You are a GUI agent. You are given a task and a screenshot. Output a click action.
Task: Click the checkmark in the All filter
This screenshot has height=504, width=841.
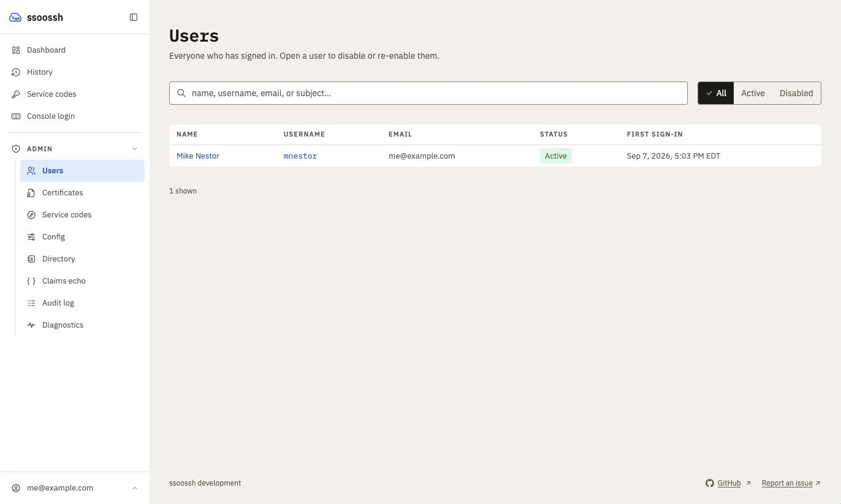pyautogui.click(x=709, y=93)
